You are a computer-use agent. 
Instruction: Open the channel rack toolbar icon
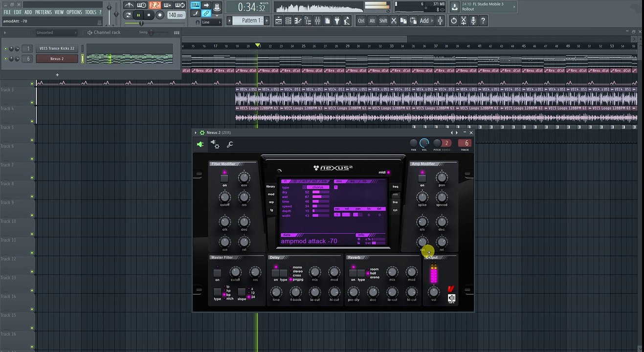coord(289,21)
